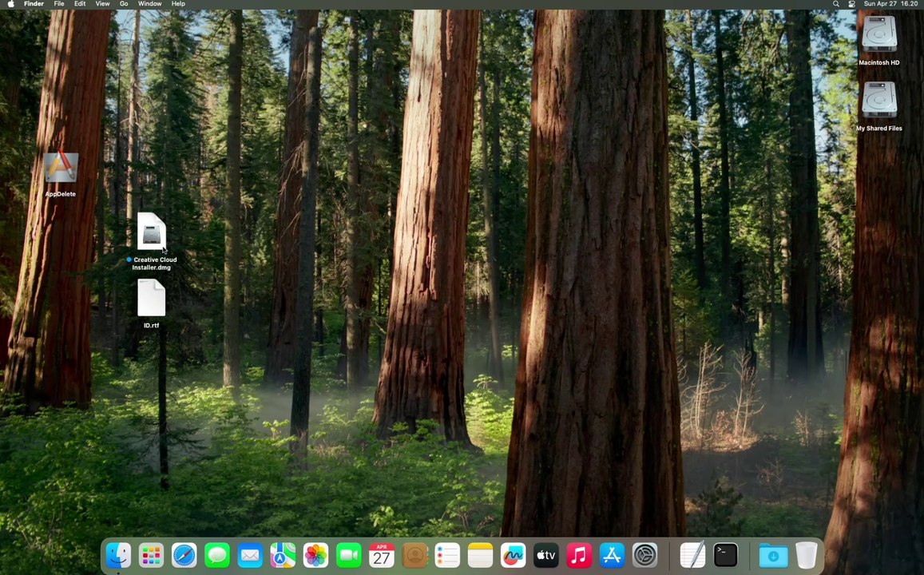Image resolution: width=924 pixels, height=575 pixels.
Task: Open the Trash in the Dock
Action: coord(806,555)
